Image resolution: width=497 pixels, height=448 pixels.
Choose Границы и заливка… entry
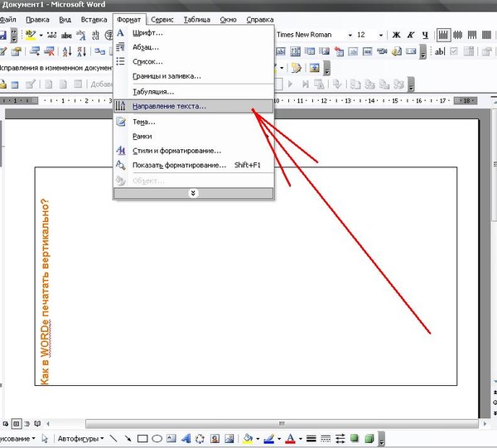tap(193, 76)
